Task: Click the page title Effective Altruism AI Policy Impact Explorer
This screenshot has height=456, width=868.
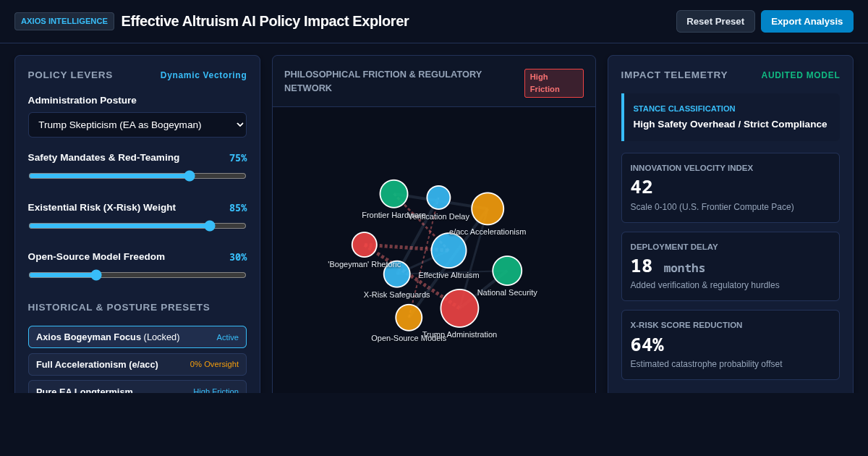Action: pos(265,21)
